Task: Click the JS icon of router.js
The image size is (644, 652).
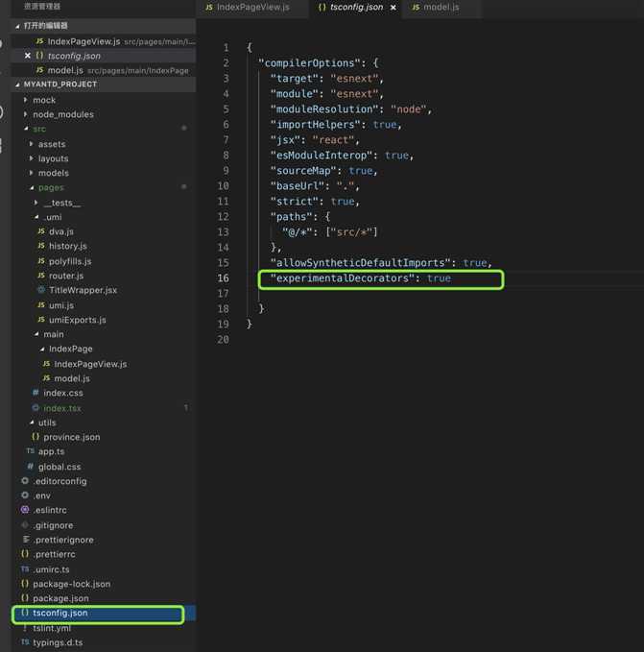Action: 41,276
